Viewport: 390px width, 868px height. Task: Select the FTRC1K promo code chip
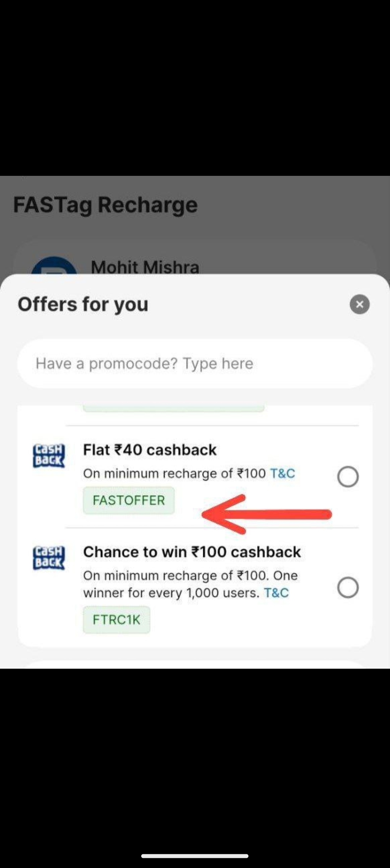[116, 620]
